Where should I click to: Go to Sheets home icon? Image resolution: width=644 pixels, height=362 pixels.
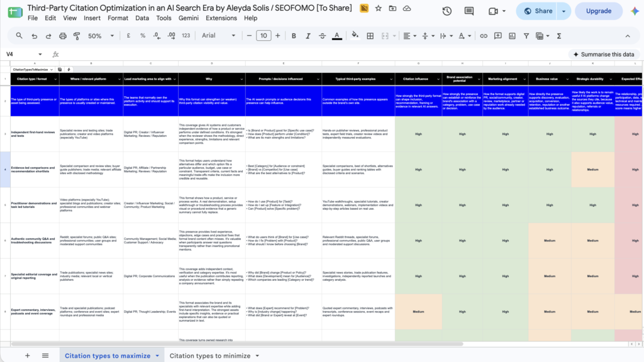15,11
